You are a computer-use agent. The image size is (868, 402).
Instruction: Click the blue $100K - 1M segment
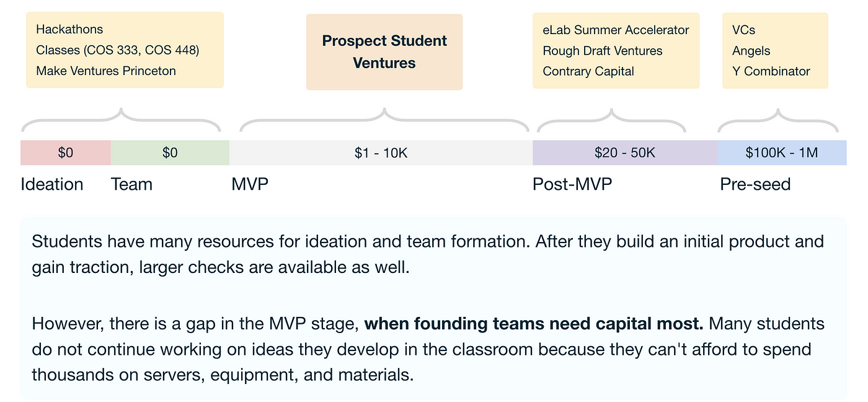point(781,153)
